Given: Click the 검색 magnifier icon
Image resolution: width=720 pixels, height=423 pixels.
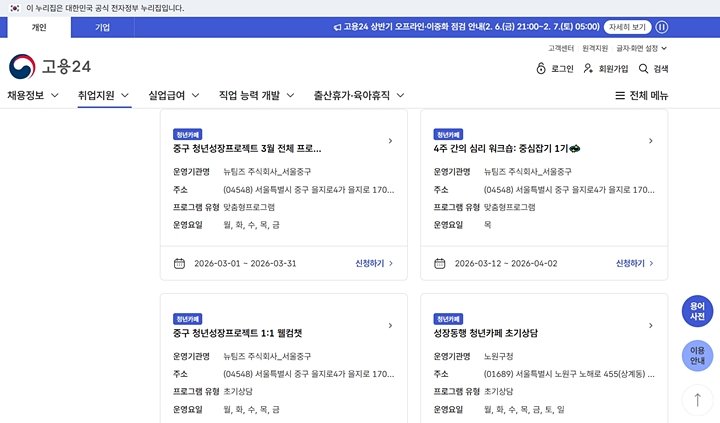Looking at the screenshot, I should point(643,68).
